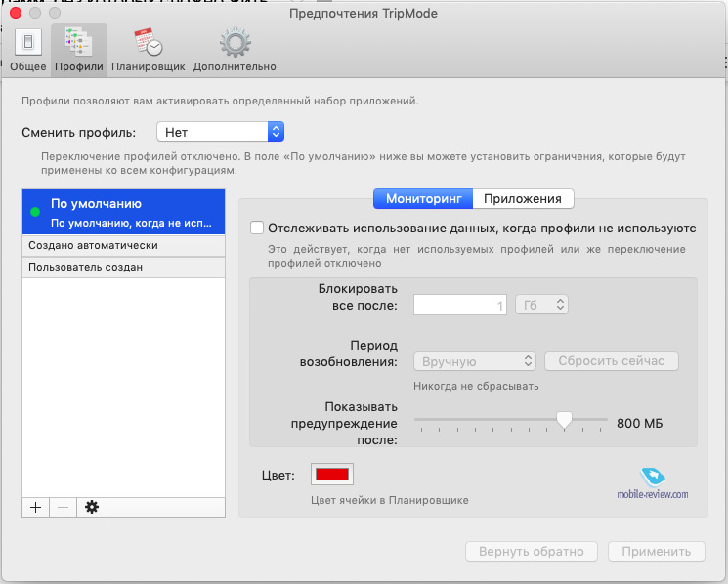The height and width of the screenshot is (584, 728).
Task: Open the red Цвет color swatch
Action: (x=332, y=474)
